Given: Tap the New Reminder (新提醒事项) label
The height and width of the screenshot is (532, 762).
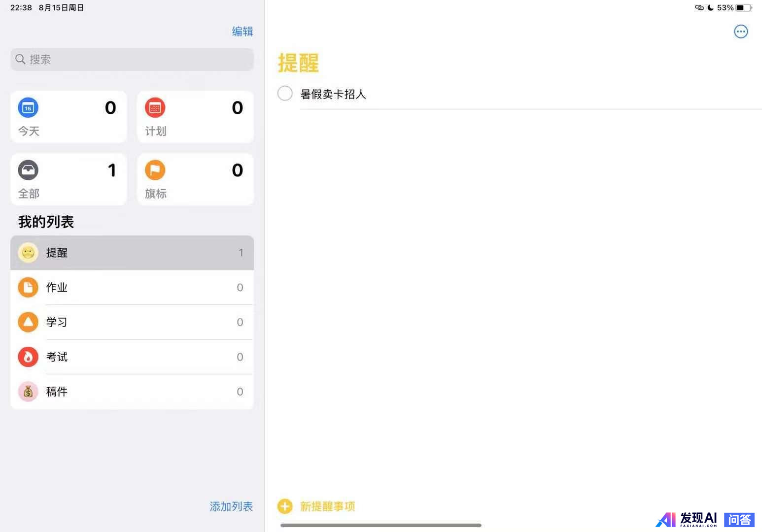Looking at the screenshot, I should point(327,506).
